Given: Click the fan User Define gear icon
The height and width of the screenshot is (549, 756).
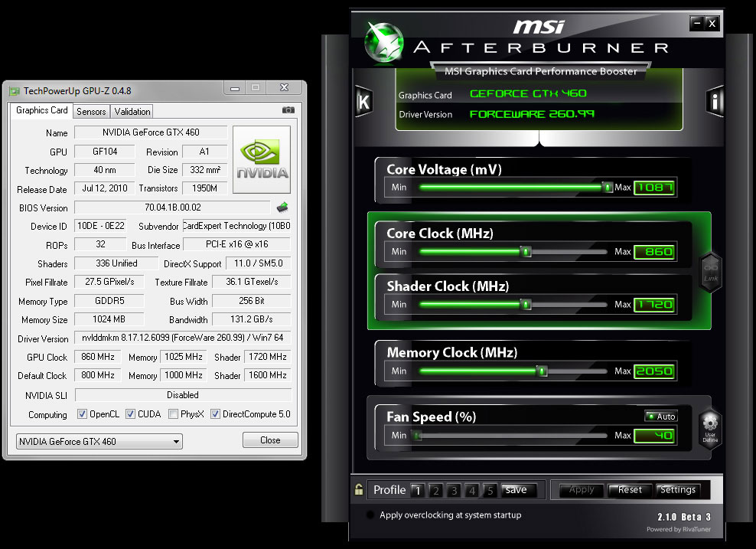Looking at the screenshot, I should coord(710,429).
